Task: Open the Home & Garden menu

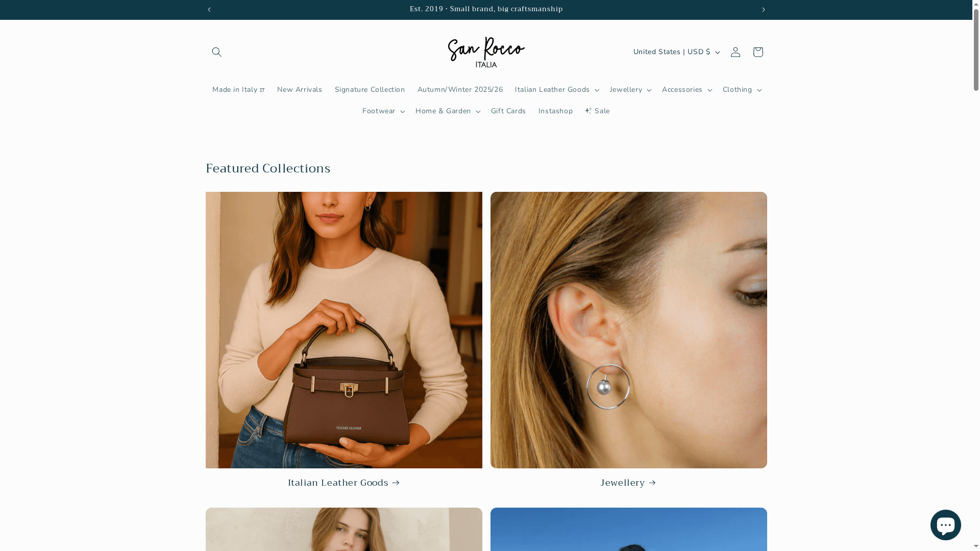Action: coord(447,111)
